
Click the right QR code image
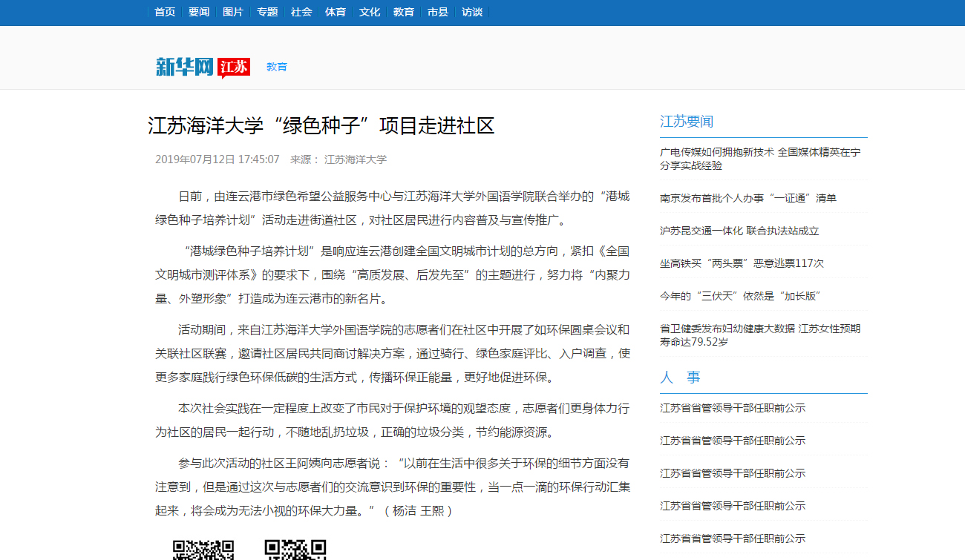[x=295, y=550]
